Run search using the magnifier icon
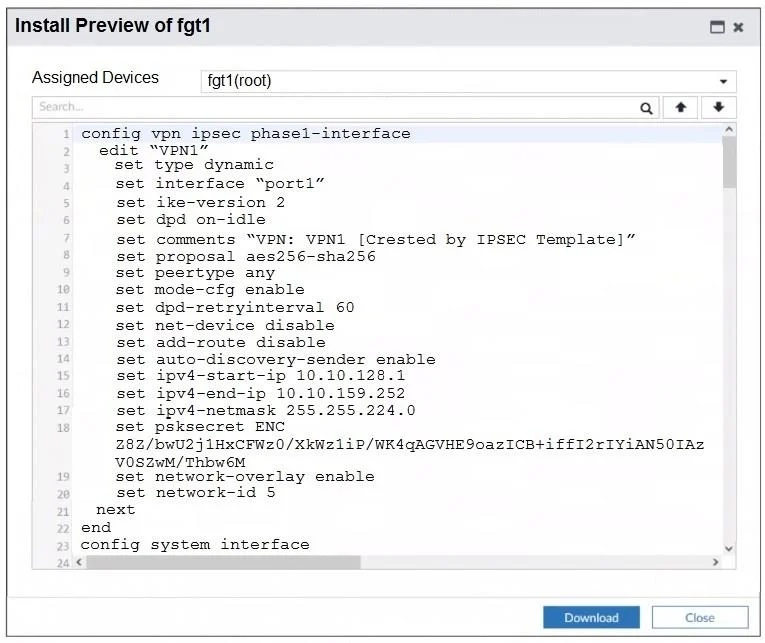This screenshot has height=643, width=765. coord(646,108)
